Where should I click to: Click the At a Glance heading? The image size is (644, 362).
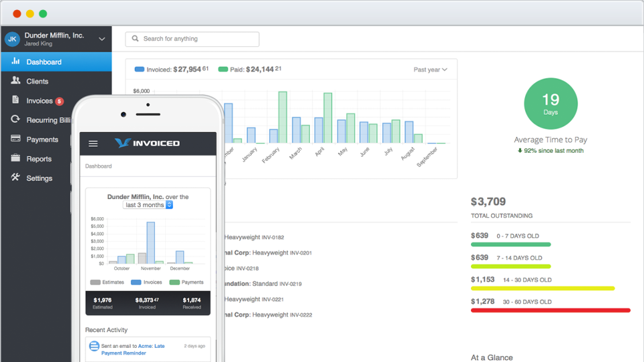tap(492, 357)
